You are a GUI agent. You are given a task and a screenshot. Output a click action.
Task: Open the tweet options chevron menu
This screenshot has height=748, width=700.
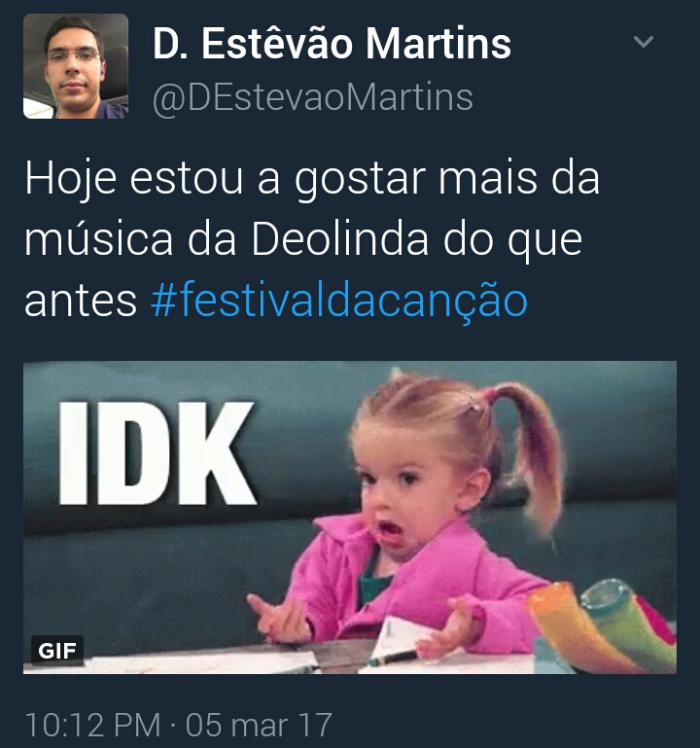644,42
